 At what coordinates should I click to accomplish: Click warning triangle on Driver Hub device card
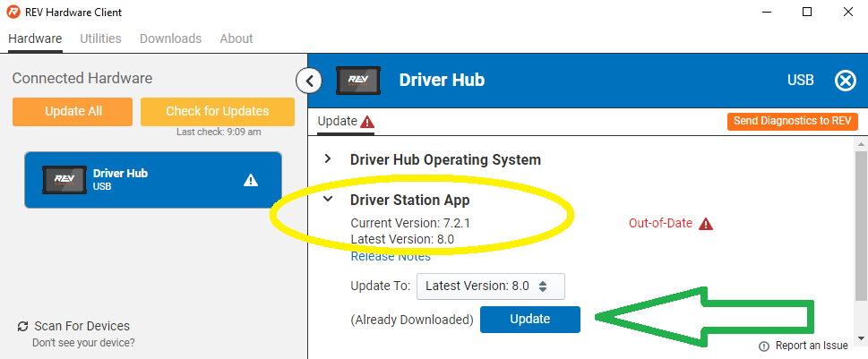(251, 180)
